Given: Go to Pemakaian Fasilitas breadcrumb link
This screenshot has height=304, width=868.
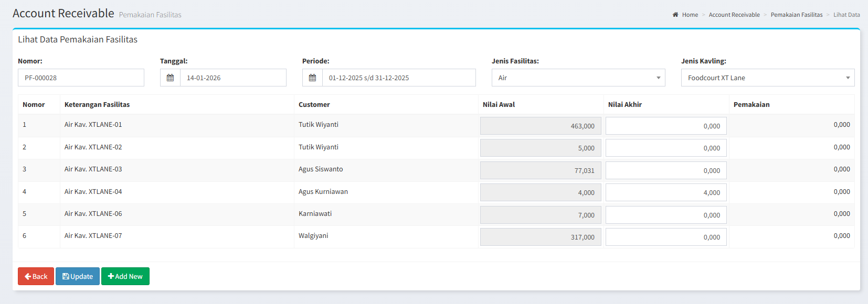Looking at the screenshot, I should coord(796,15).
